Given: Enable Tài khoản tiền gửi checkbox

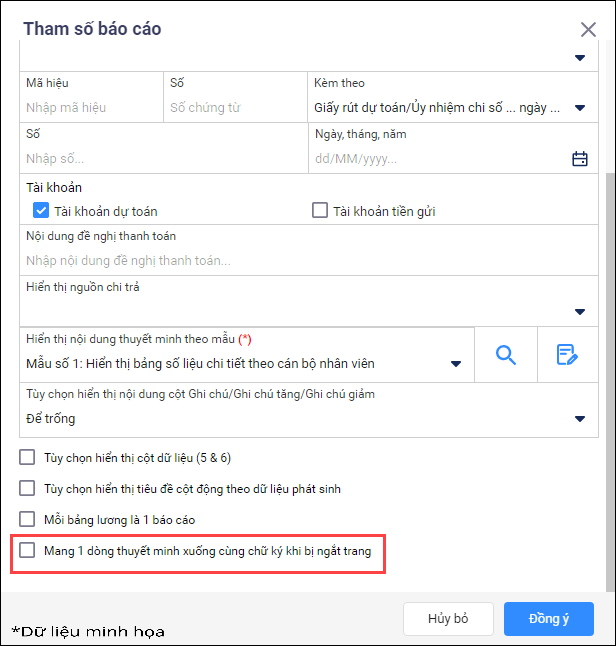Looking at the screenshot, I should coord(320,210).
